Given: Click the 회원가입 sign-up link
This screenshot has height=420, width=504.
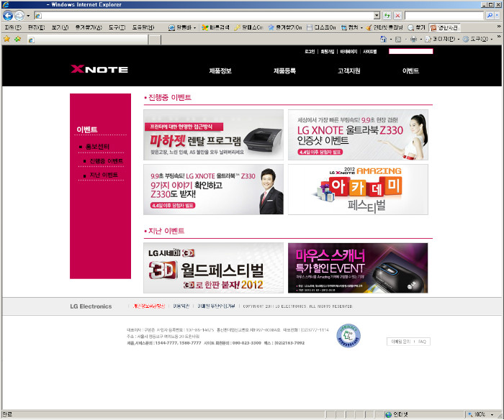Looking at the screenshot, I should tap(327, 51).
